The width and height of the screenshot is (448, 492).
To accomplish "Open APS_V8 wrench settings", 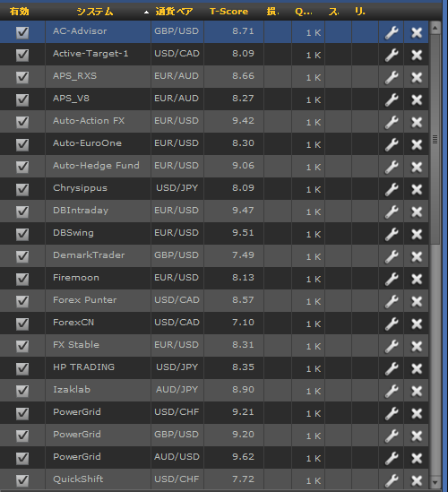I will coord(392,99).
